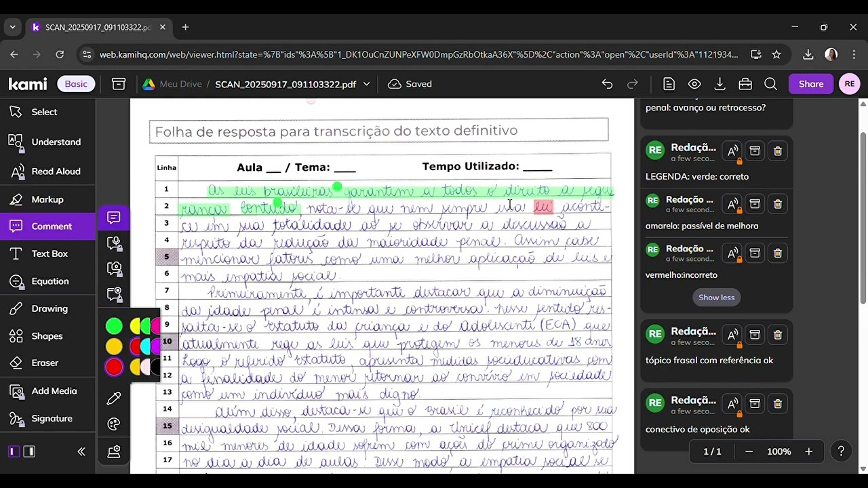Click the Share button
This screenshot has height=488, width=868.
pyautogui.click(x=811, y=84)
